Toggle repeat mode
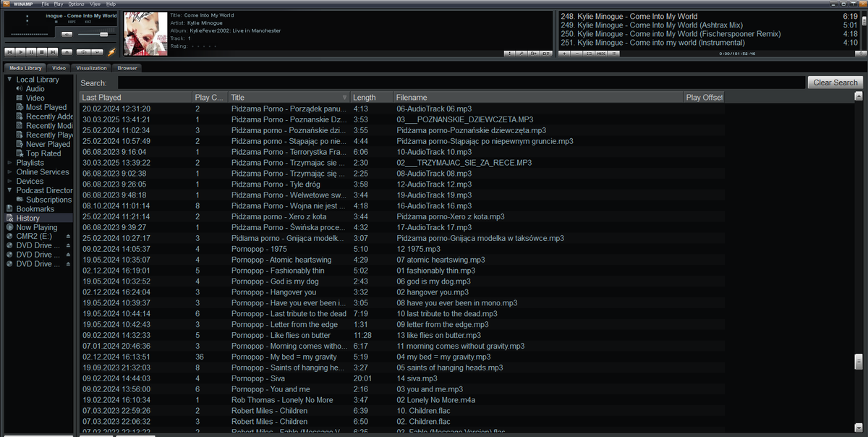The height and width of the screenshot is (437, 868). click(x=97, y=52)
